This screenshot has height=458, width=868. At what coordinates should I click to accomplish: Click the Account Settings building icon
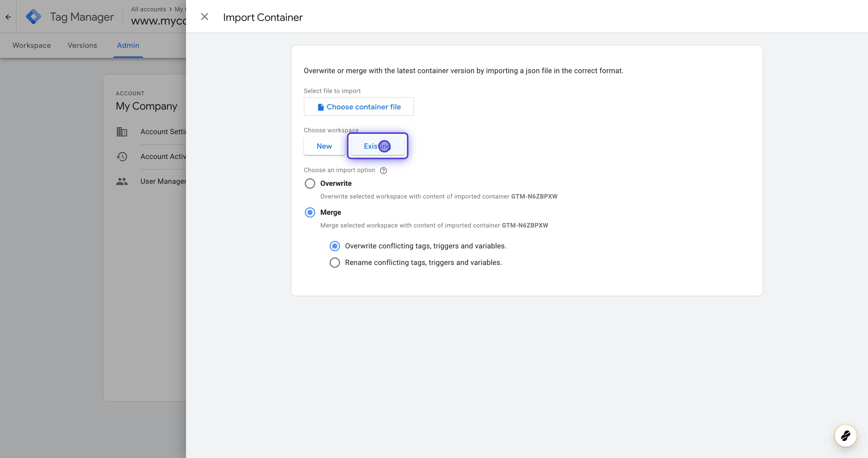pos(122,131)
